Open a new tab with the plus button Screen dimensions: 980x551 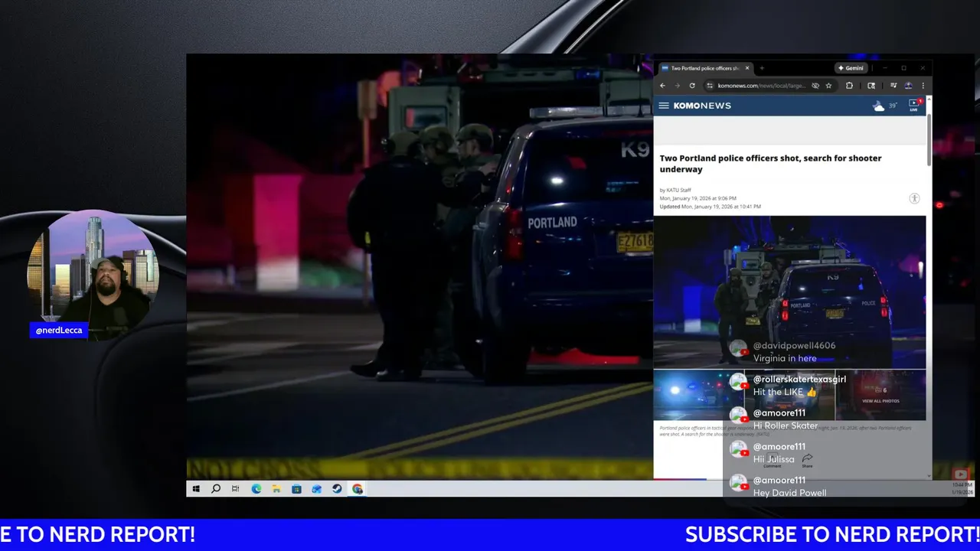click(x=761, y=68)
